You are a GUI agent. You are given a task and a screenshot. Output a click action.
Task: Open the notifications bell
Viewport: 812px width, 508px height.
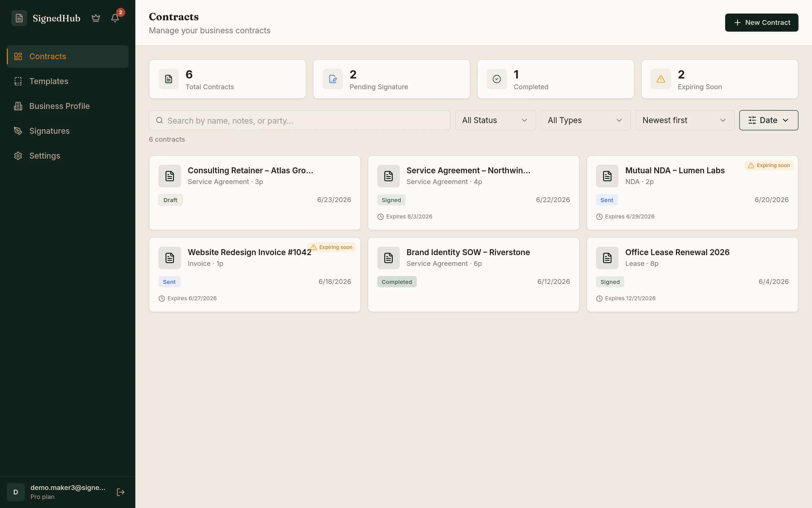(x=115, y=18)
